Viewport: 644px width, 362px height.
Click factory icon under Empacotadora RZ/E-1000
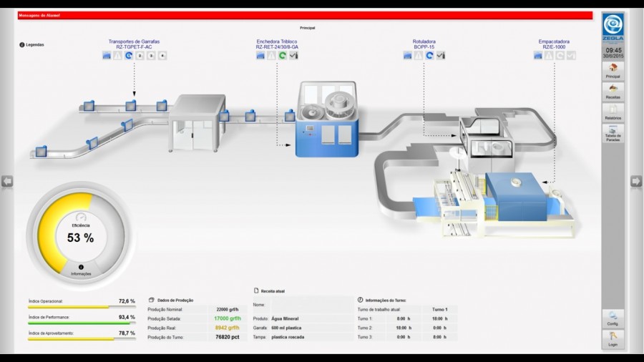click(538, 55)
